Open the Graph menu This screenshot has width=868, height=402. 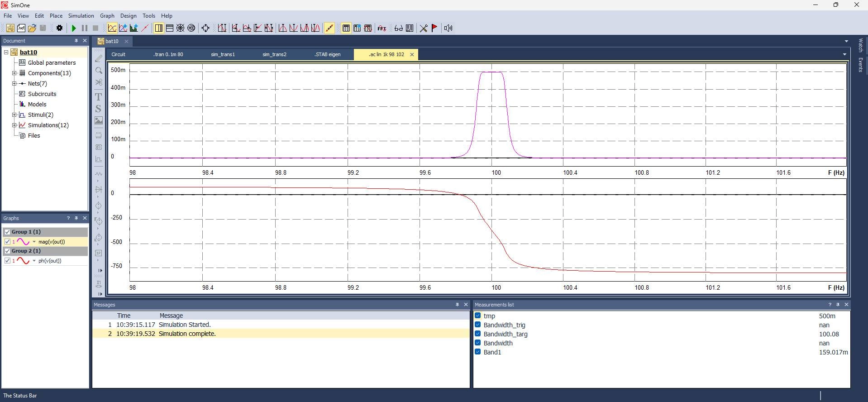pyautogui.click(x=107, y=15)
